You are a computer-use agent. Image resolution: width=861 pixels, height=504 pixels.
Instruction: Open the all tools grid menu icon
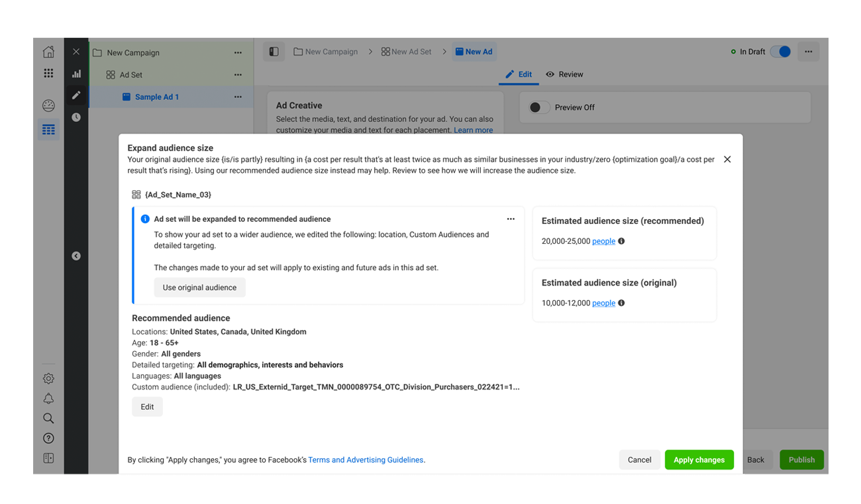coord(48,74)
